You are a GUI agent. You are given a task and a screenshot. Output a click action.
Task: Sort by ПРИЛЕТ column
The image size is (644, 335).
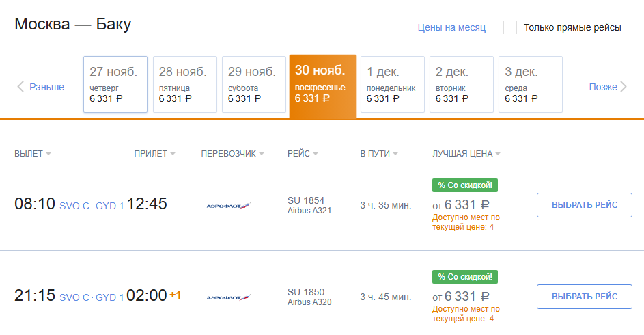coord(154,154)
